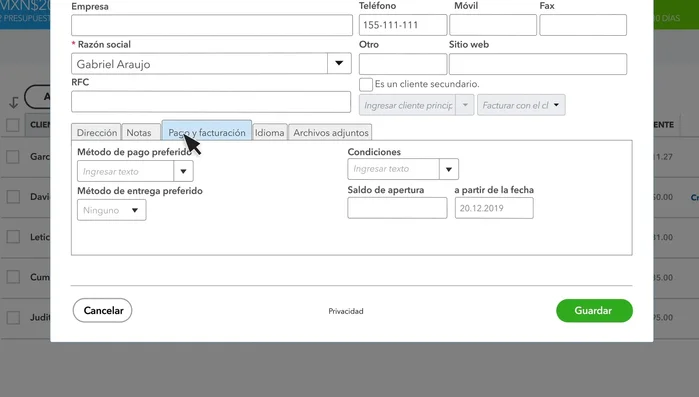This screenshot has width=699, height=397.
Task: Click the Método de pago preferido text field
Action: click(x=125, y=171)
